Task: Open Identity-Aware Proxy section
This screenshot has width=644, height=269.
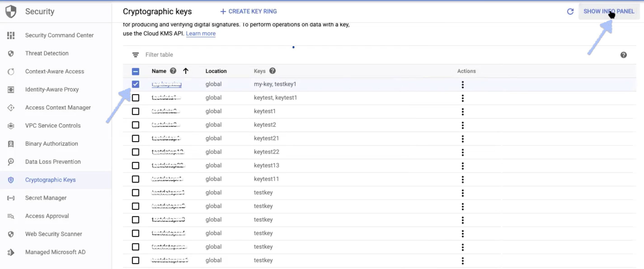Action: tap(52, 89)
